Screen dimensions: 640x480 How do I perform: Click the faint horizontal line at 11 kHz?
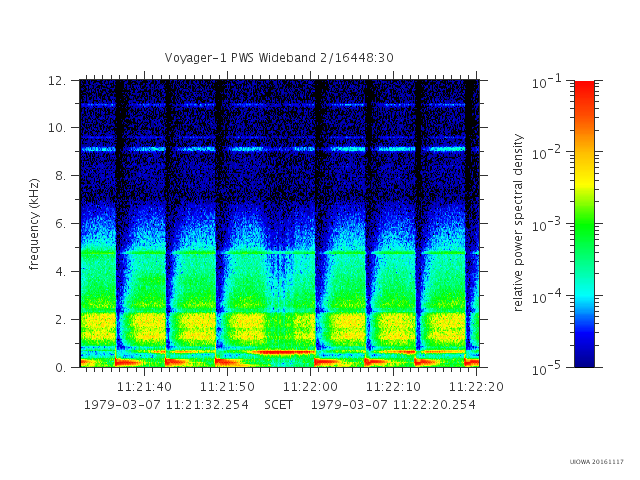(279, 105)
